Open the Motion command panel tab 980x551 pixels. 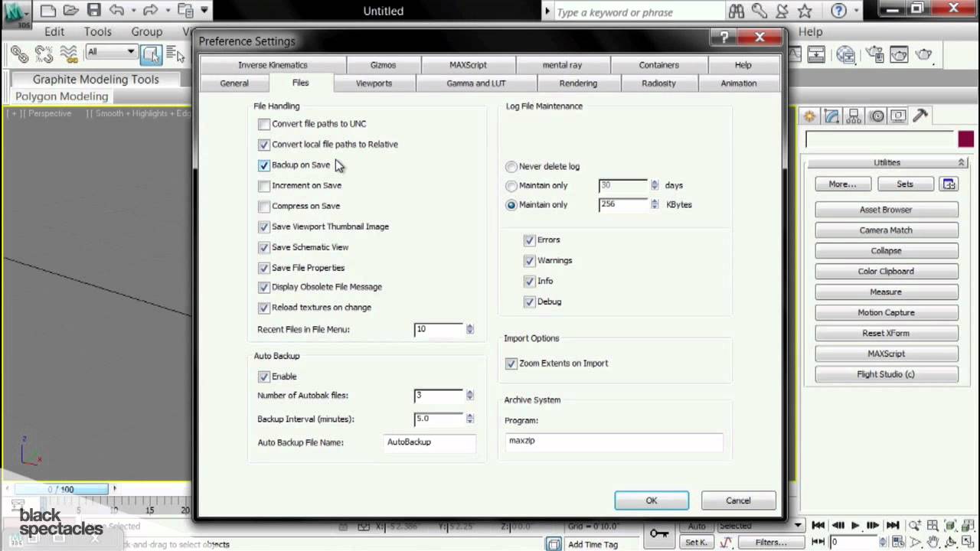click(877, 116)
